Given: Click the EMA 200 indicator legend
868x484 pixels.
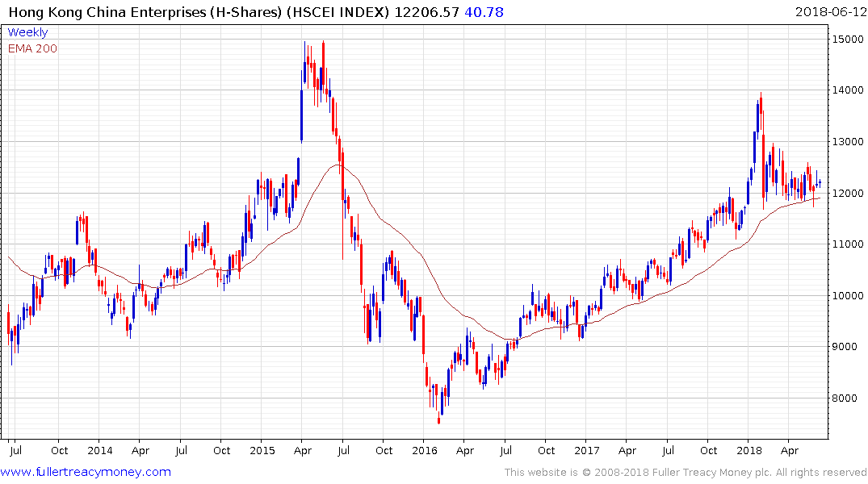Looking at the screenshot, I should pos(32,48).
